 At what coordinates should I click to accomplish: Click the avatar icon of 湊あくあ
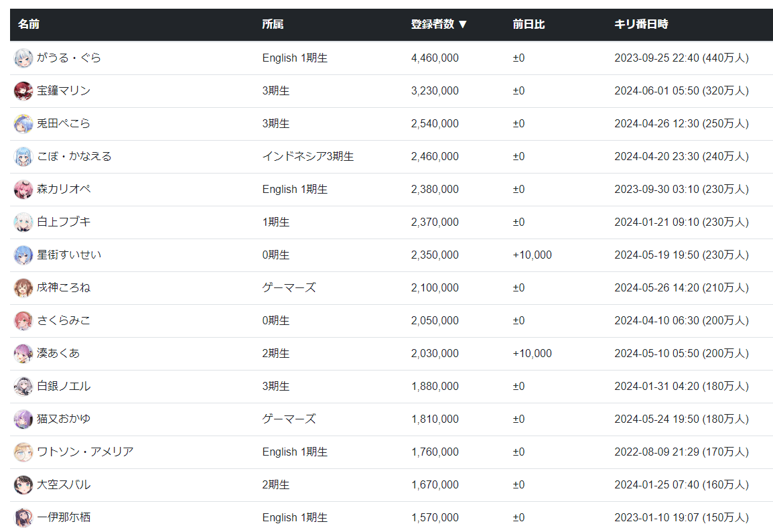23,354
